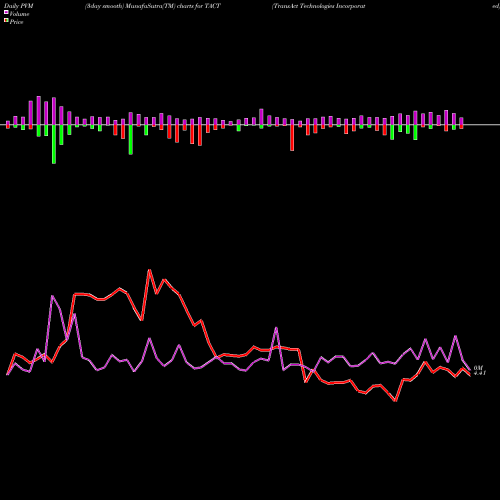Click the magenta Volume legend swatch
Image resolution: width=500 pixels, height=500 pixels.
(x=6, y=12)
